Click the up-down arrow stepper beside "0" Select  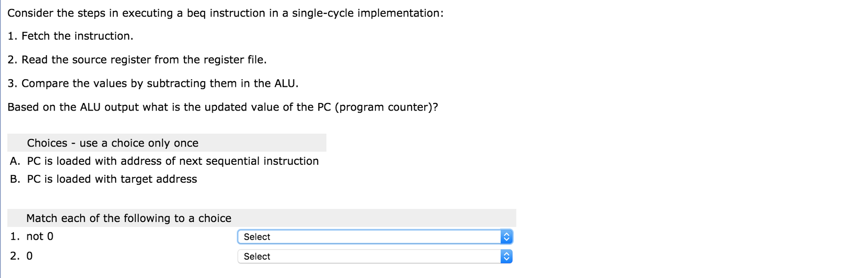(x=507, y=256)
